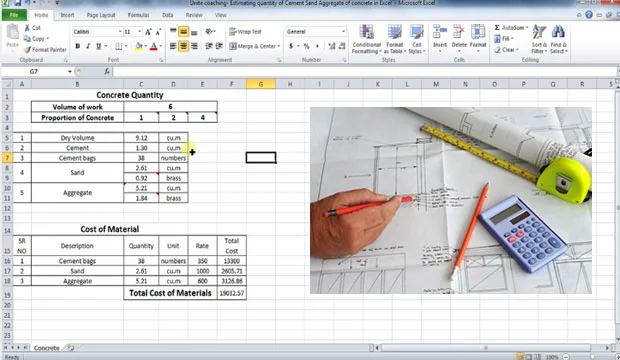Toggle Italic formatting

point(88,46)
